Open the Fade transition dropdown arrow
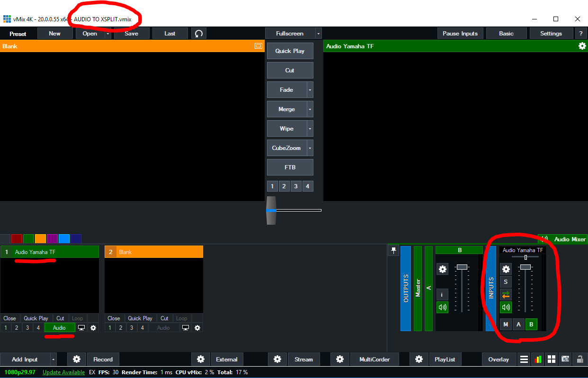Screen dimensions: 588x378 click(x=310, y=89)
